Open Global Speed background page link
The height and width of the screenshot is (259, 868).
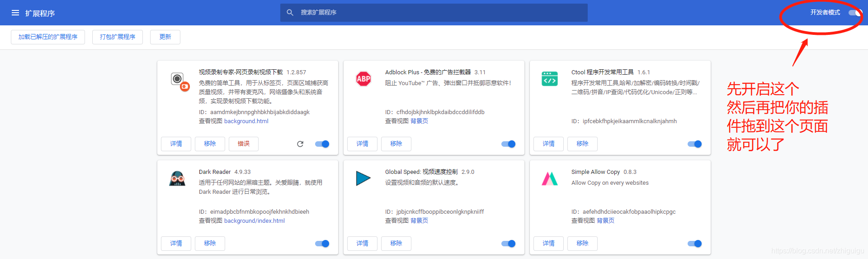(x=419, y=221)
